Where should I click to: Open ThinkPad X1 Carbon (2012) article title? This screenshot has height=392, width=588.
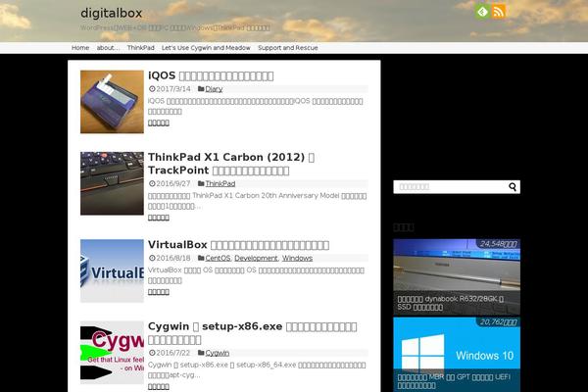[x=231, y=164]
